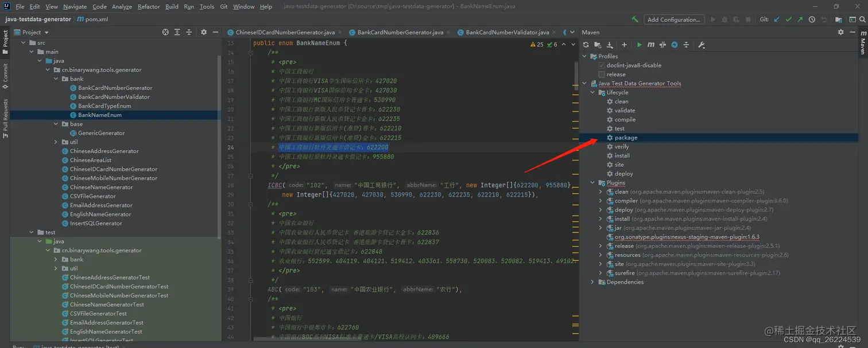Image resolution: width=868 pixels, height=348 pixels.
Task: Click the Git push arrow icon
Action: click(800, 19)
